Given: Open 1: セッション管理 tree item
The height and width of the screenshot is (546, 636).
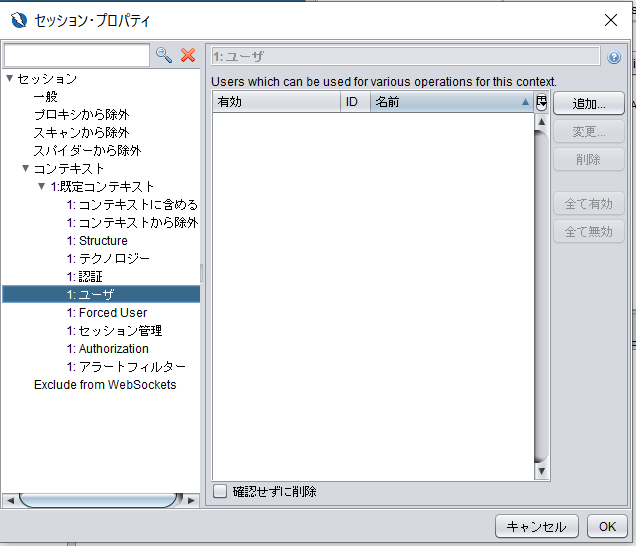Looking at the screenshot, I should (x=114, y=331).
